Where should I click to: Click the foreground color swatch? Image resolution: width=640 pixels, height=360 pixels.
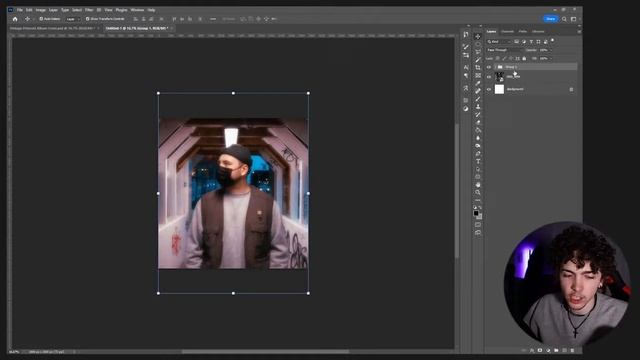(476, 213)
